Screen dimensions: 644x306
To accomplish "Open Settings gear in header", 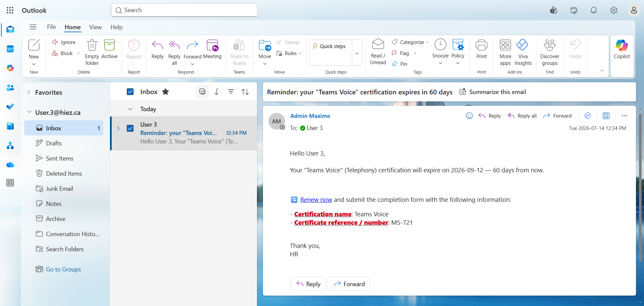I will 614,10.
